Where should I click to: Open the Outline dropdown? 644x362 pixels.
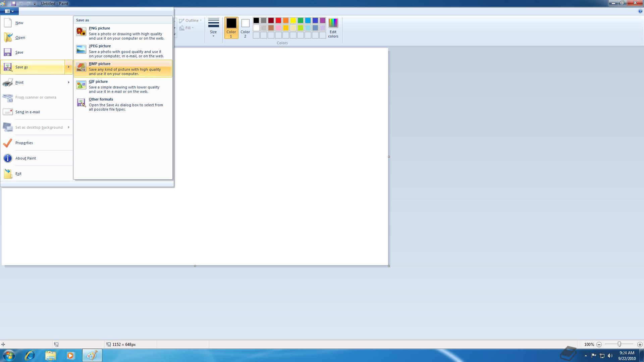(x=191, y=20)
